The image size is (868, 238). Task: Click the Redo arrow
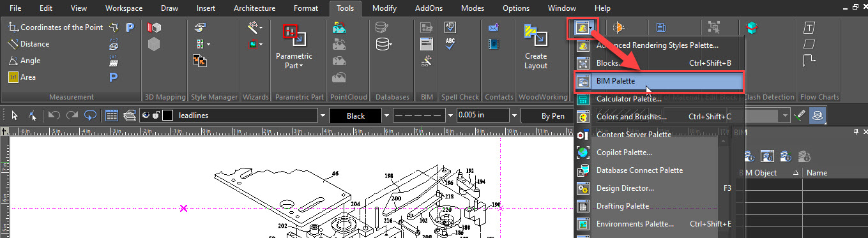pyautogui.click(x=72, y=116)
